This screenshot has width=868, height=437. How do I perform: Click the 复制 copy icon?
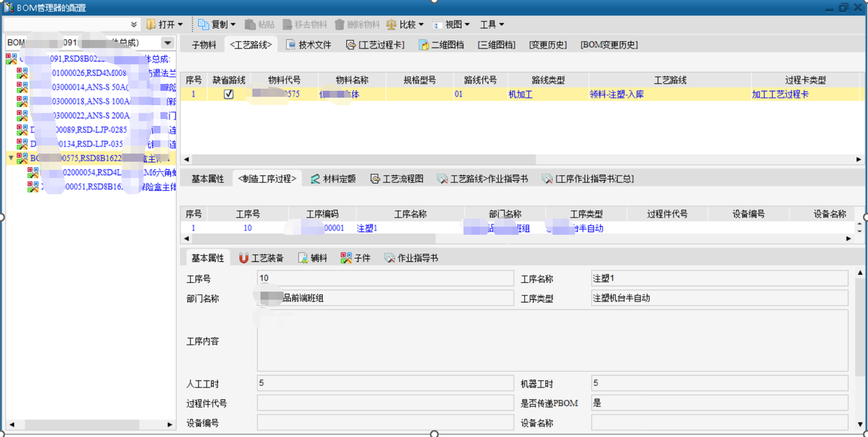(204, 24)
